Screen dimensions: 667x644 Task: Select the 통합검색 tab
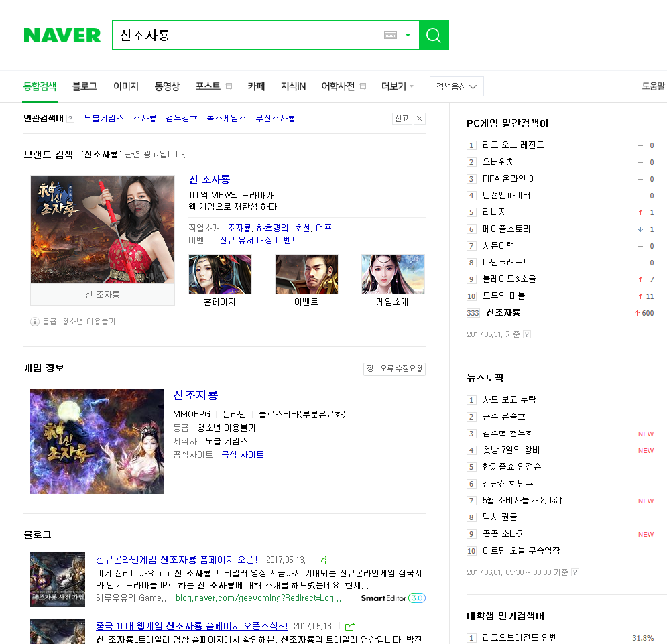(x=40, y=86)
